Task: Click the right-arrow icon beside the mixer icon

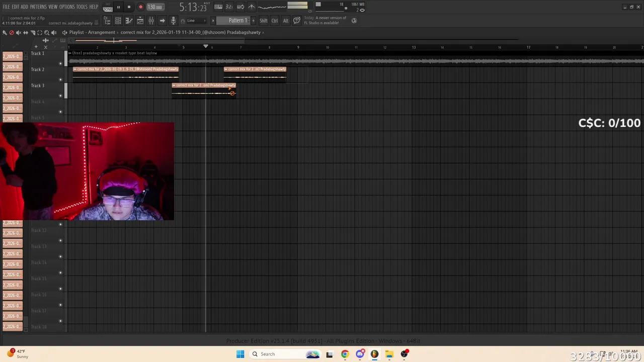Action: point(162,21)
